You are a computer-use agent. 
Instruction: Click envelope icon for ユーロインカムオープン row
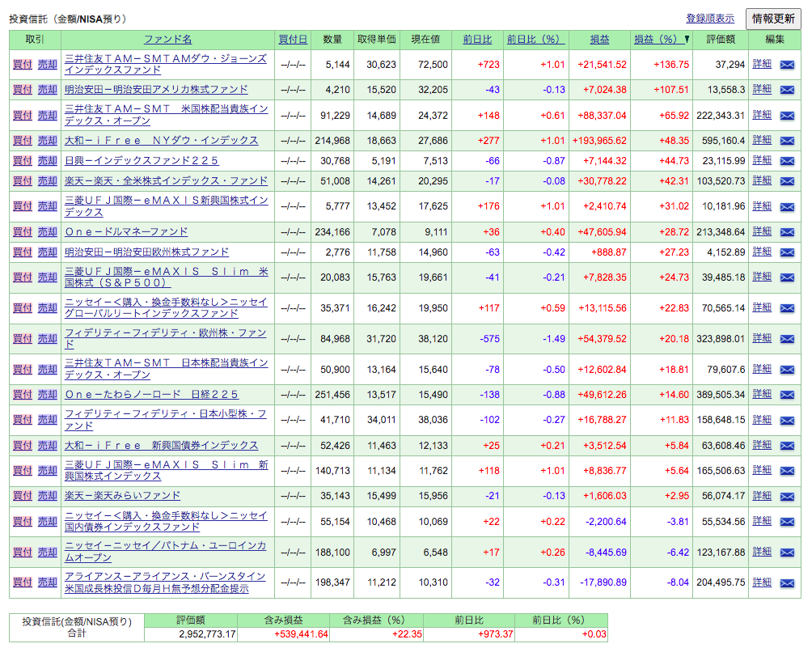(787, 553)
